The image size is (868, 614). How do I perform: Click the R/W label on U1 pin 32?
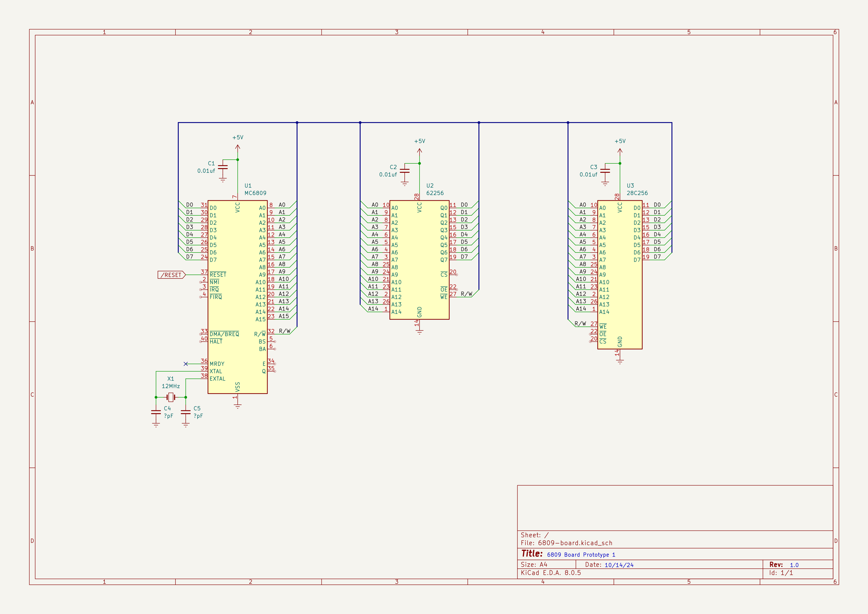point(284,331)
